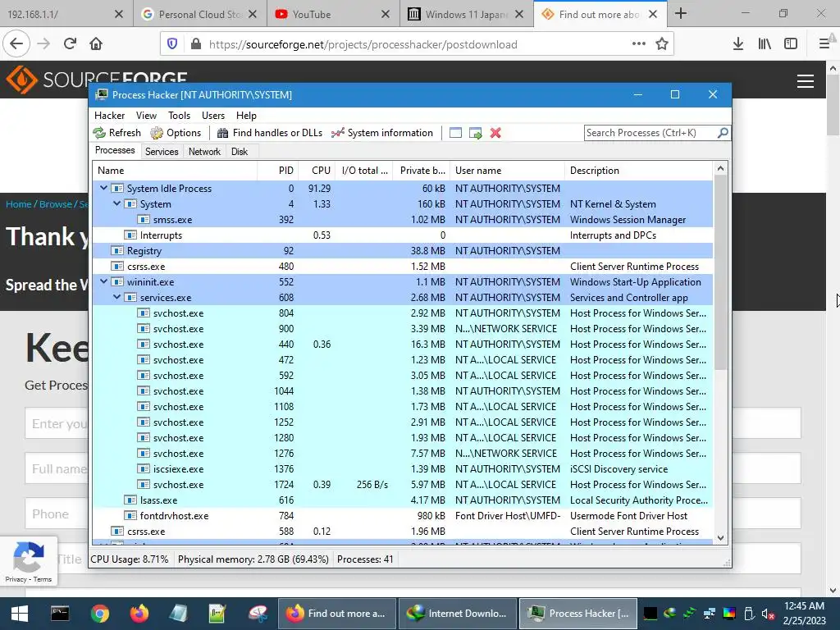This screenshot has width=840, height=630.
Task: Switch to the Services tab
Action: tap(162, 152)
